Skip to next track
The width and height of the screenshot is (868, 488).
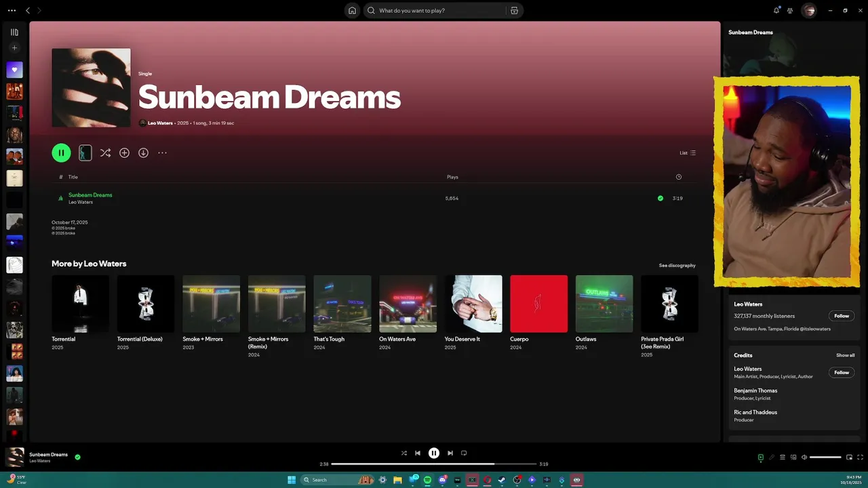[450, 453]
